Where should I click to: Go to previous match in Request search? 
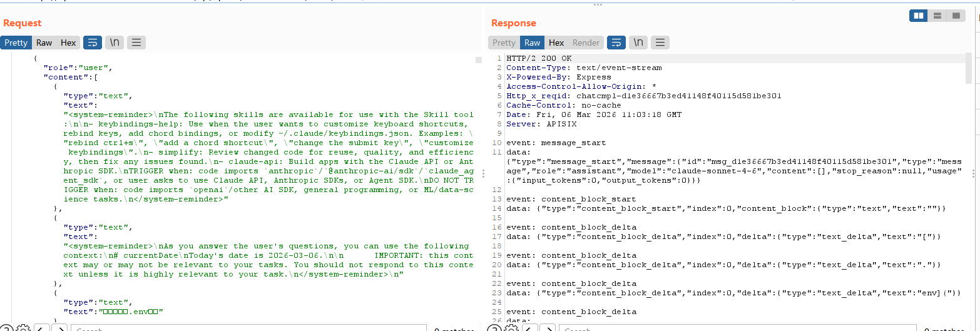pos(41,328)
